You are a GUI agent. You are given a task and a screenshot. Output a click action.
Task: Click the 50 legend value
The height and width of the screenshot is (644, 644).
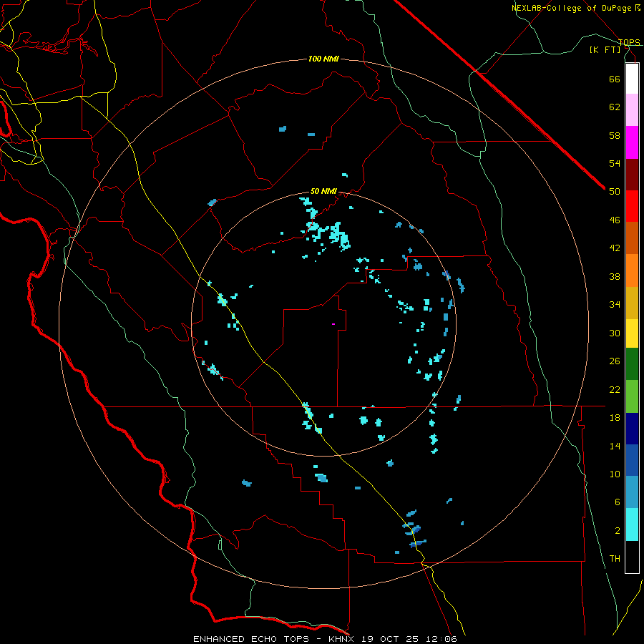pos(615,192)
